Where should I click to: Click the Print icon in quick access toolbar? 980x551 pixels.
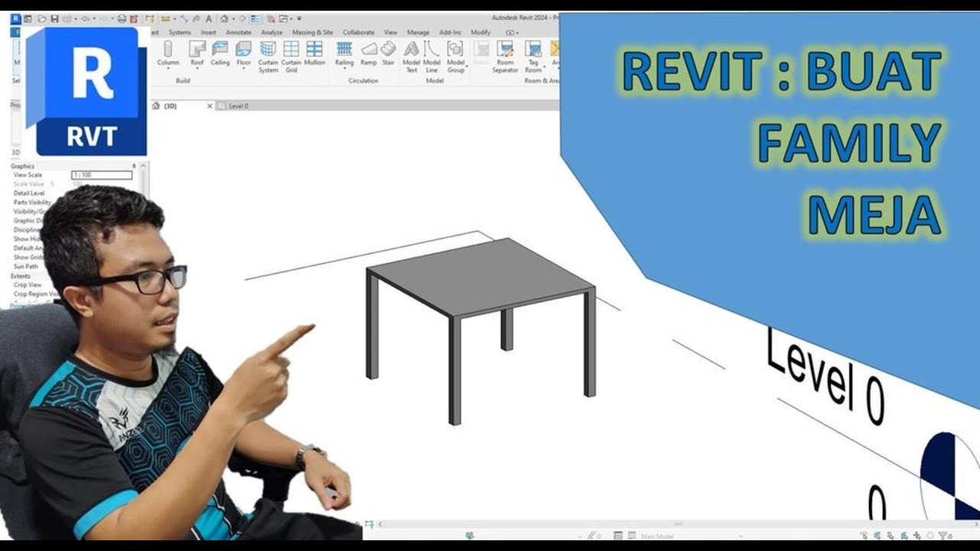point(122,19)
